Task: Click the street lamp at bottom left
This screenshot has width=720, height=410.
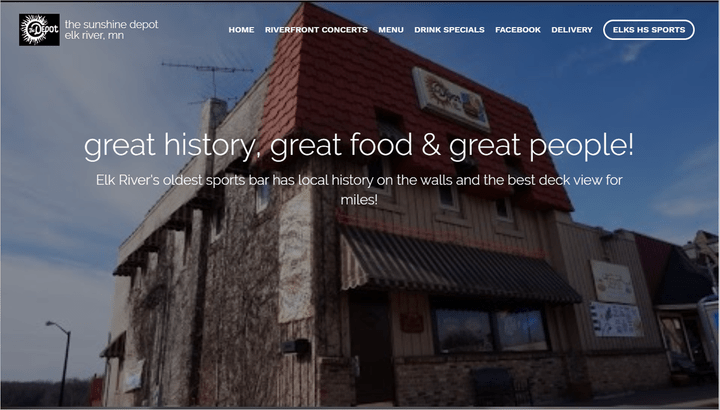Action: point(60,363)
